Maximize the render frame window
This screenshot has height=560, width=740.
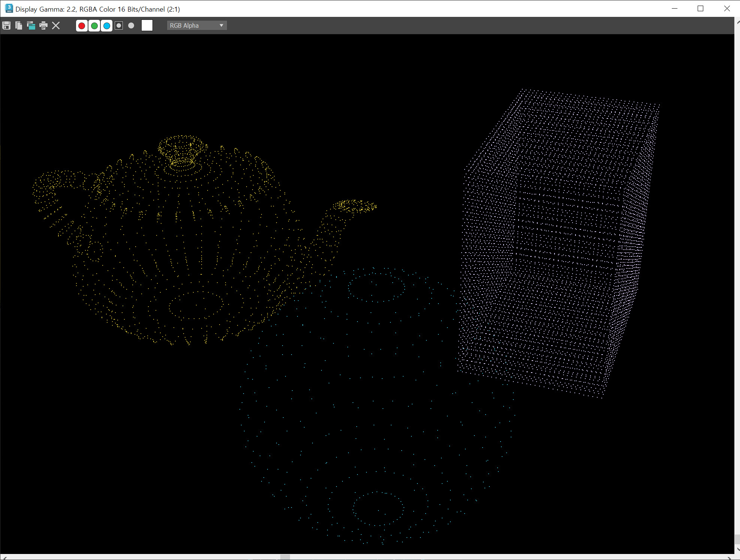click(700, 9)
